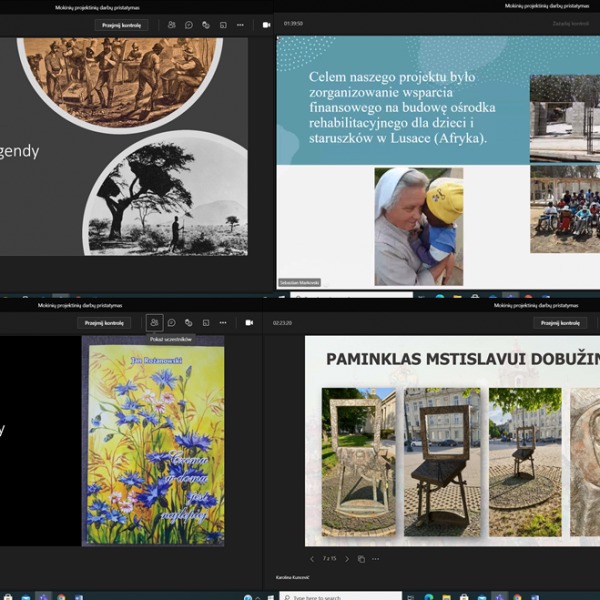Open more actions in top-left meeting window
Image resolution: width=600 pixels, height=600 pixels.
point(240,25)
